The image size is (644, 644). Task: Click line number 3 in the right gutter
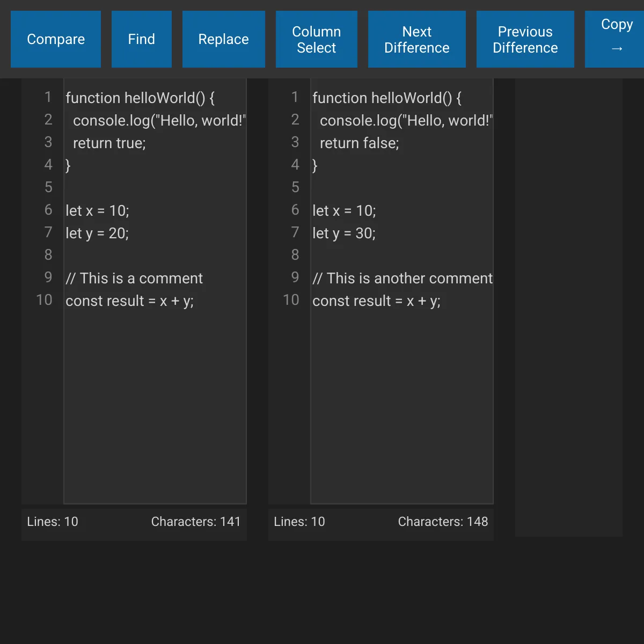click(295, 142)
